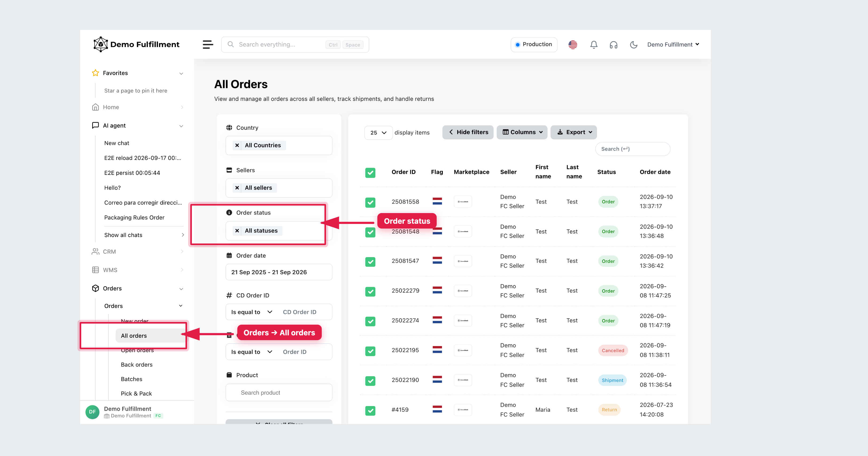Click the Orders box icon

click(x=95, y=288)
